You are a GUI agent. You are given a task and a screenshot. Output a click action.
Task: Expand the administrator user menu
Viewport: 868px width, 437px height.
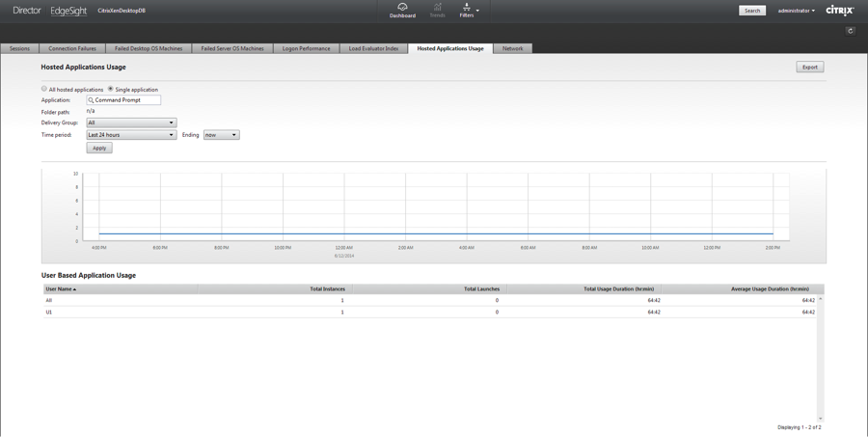[797, 11]
